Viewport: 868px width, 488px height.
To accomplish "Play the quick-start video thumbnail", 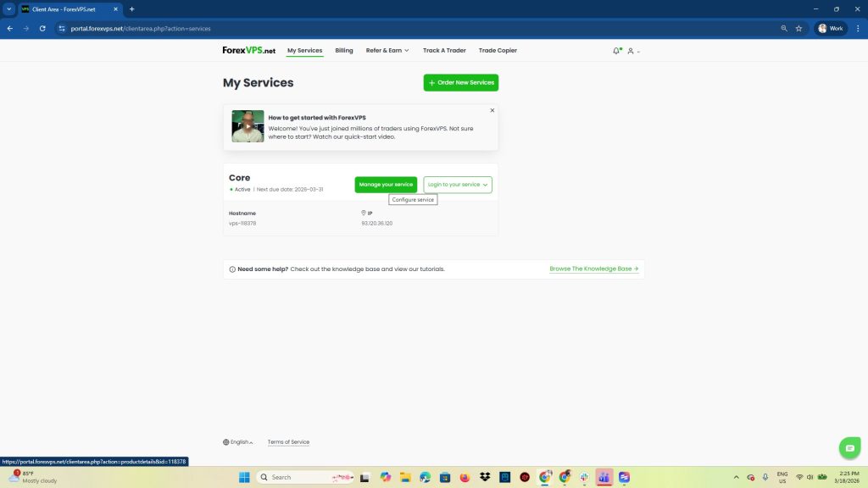I will click(x=248, y=126).
